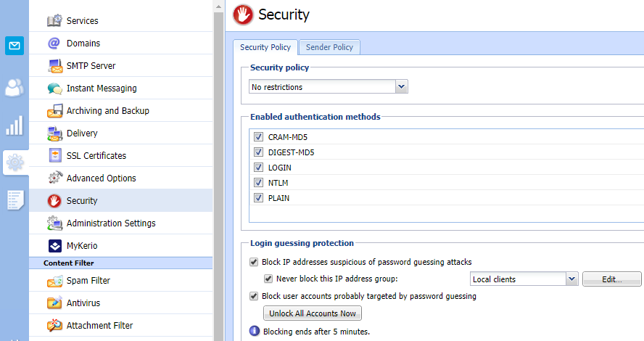644x341 pixels.
Task: Collapse the Content Filter section header
Action: (x=120, y=263)
